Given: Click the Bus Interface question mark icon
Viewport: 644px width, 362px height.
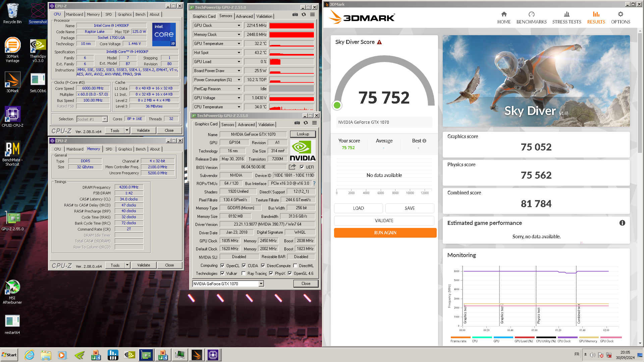Looking at the screenshot, I should (x=314, y=183).
